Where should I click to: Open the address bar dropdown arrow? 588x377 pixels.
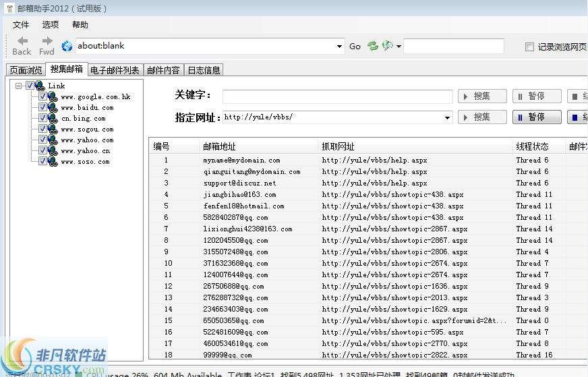[x=339, y=47]
